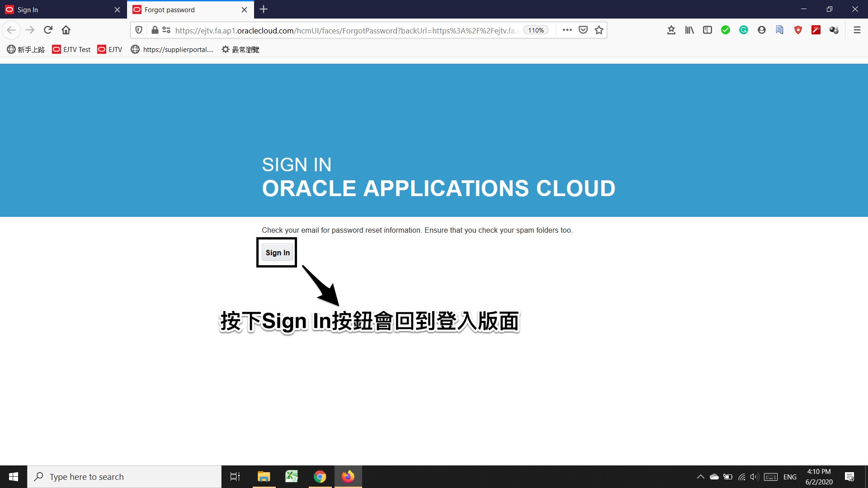Open the clock showing 4:10 PM

(x=819, y=477)
